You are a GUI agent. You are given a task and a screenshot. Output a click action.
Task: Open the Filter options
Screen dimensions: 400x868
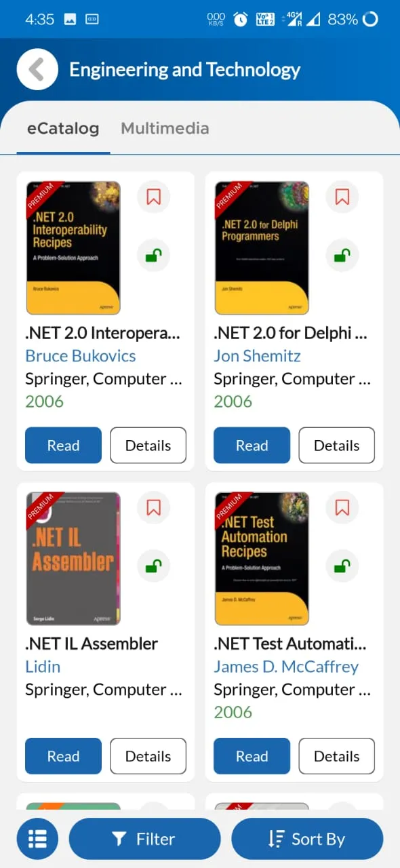coord(144,839)
